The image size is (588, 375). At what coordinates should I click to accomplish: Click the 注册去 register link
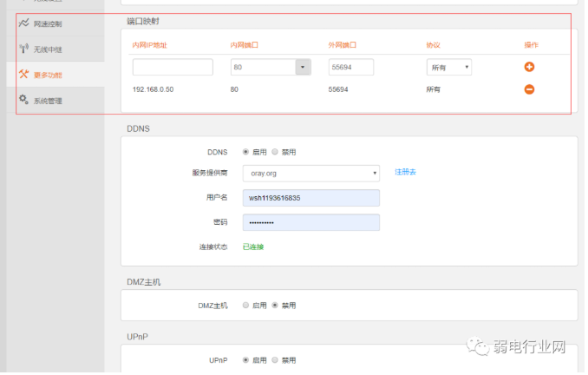[405, 173]
